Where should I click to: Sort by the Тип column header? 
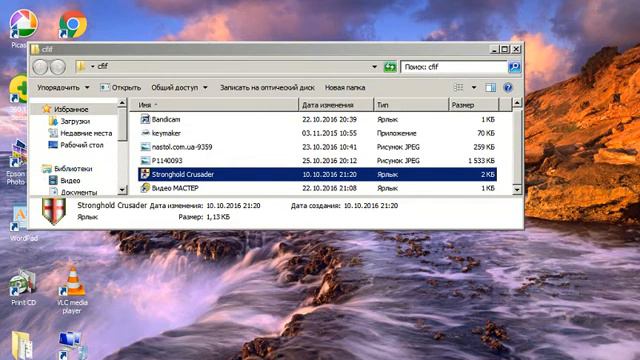[x=411, y=105]
